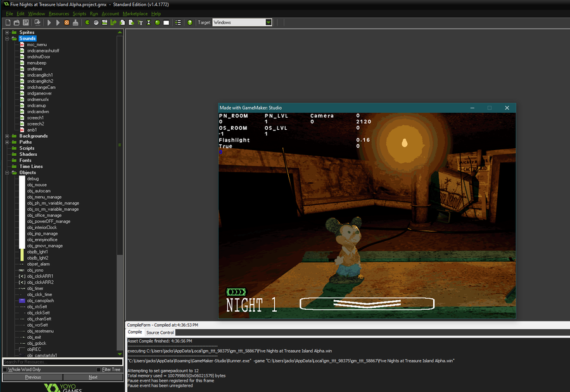Click the camera flip bar in game

pyautogui.click(x=367, y=303)
